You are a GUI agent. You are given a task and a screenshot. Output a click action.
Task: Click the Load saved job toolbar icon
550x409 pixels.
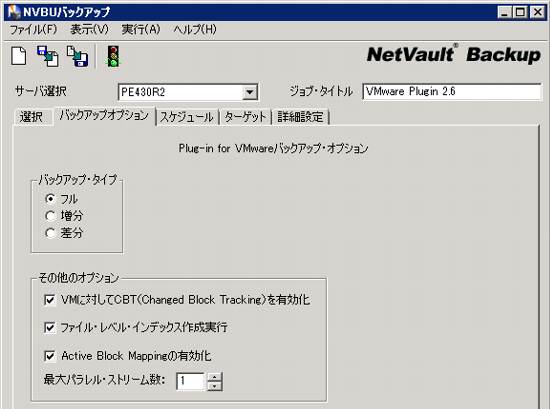[48, 56]
